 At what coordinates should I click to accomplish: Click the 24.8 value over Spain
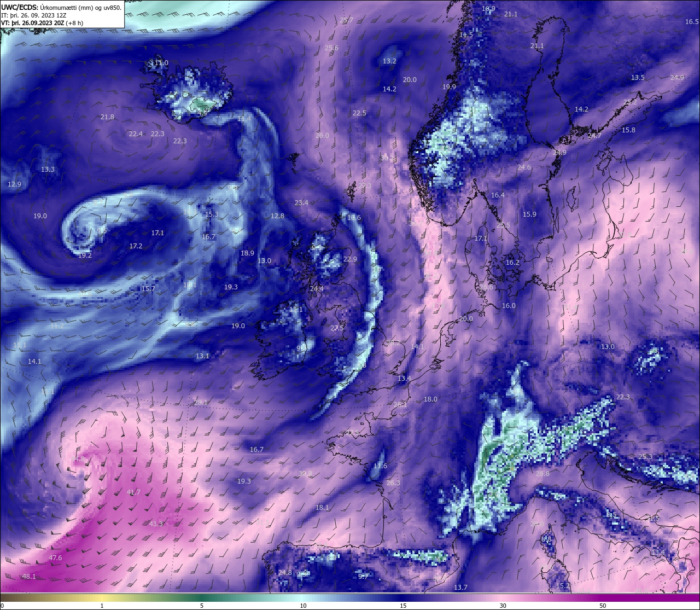pos(285,573)
